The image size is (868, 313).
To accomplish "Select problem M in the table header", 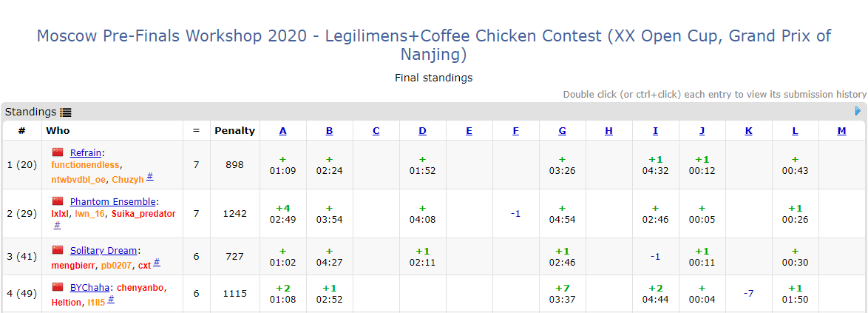I will click(x=841, y=131).
